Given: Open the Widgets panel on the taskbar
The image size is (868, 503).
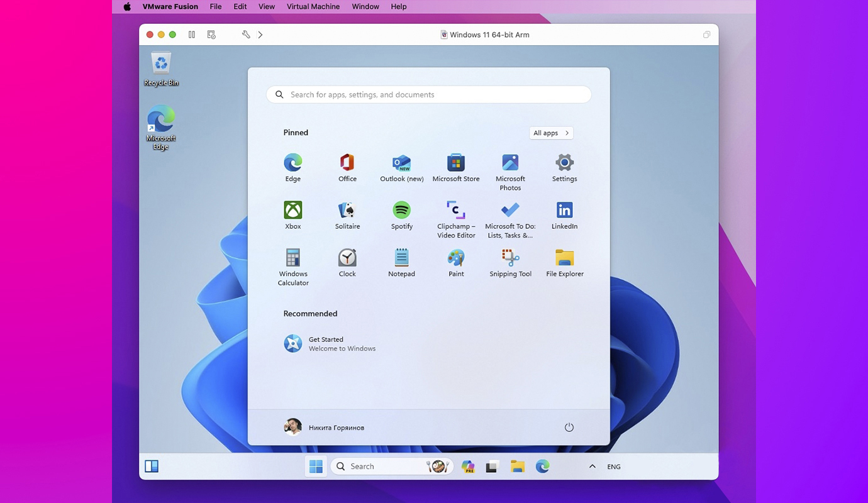Looking at the screenshot, I should pyautogui.click(x=152, y=466).
